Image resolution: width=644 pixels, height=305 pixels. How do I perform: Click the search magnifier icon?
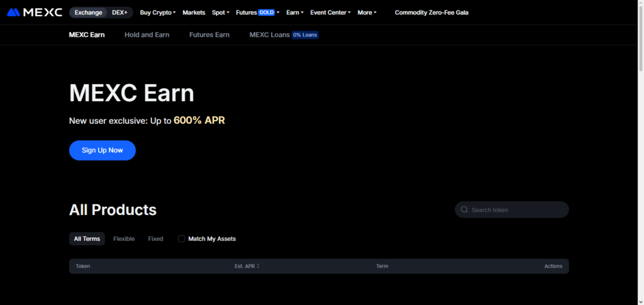point(464,209)
